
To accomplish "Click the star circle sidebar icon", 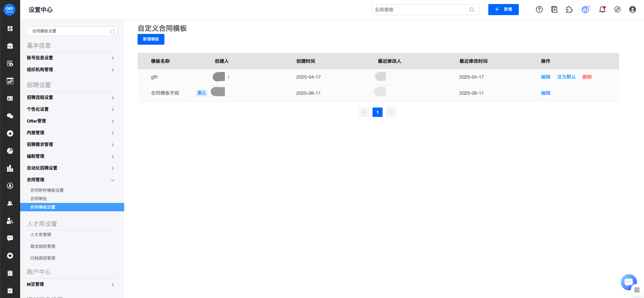I will tap(10, 256).
